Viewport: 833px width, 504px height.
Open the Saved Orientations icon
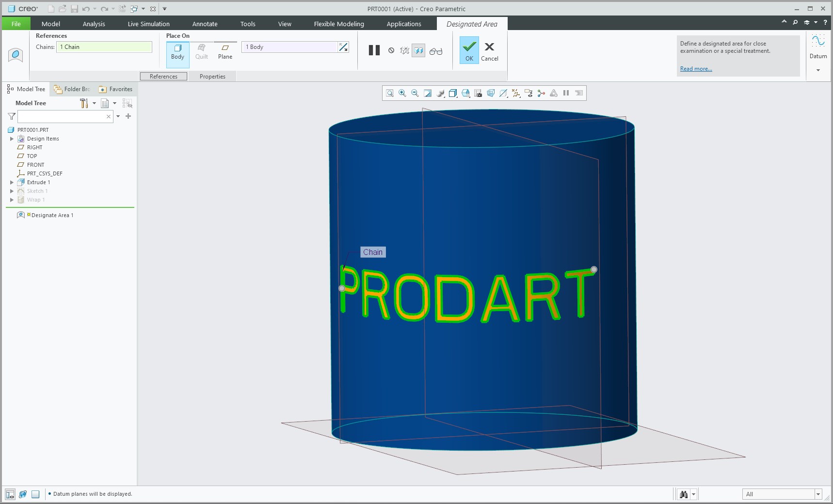[x=453, y=93]
